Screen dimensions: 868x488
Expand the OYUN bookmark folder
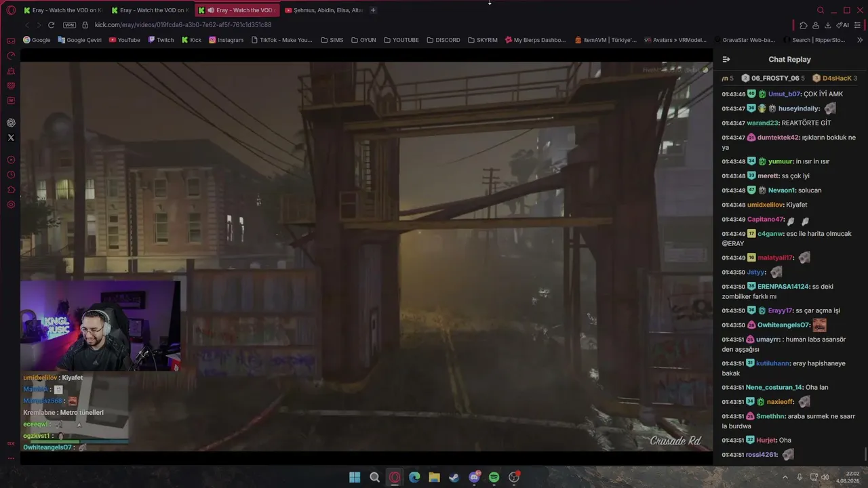click(363, 40)
